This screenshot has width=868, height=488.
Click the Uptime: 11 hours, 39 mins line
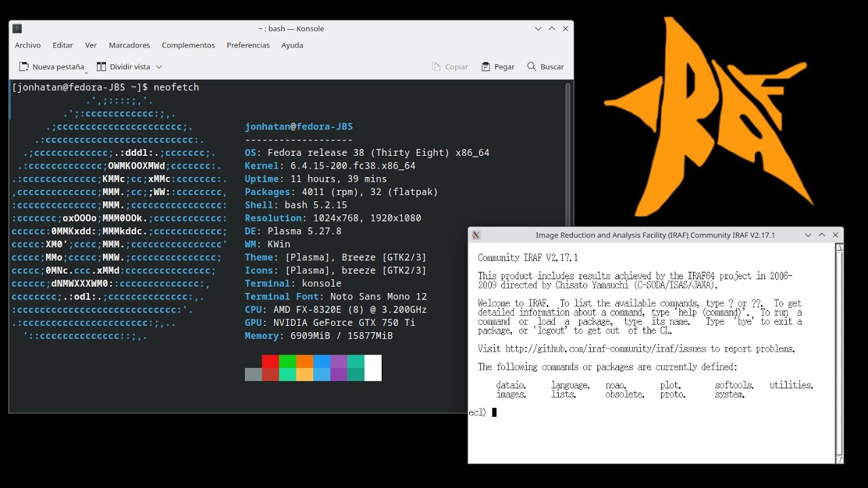tap(316, 179)
